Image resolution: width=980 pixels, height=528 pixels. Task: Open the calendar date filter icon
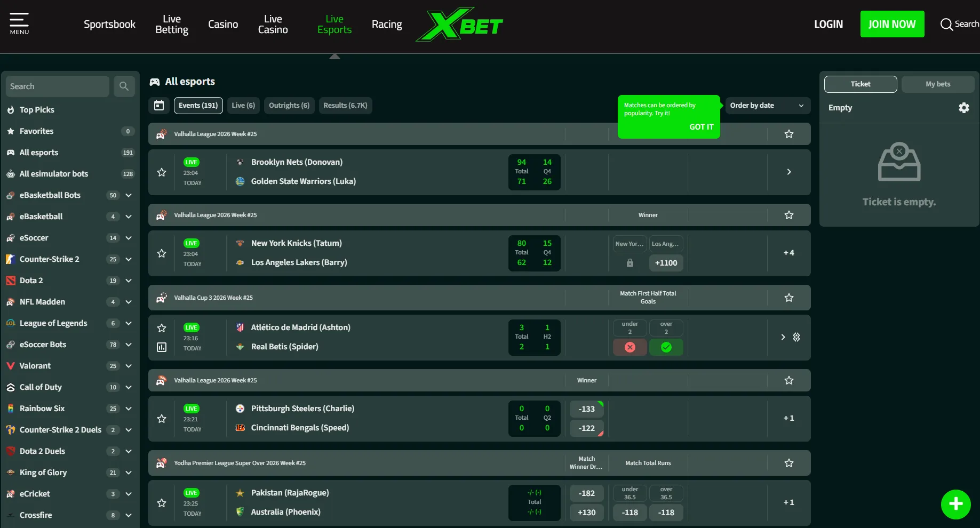(159, 106)
